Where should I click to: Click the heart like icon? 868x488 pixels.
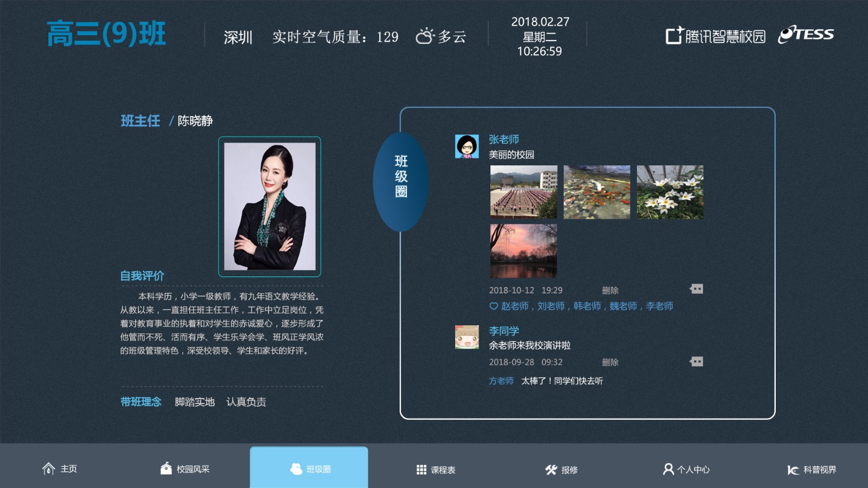[494, 306]
